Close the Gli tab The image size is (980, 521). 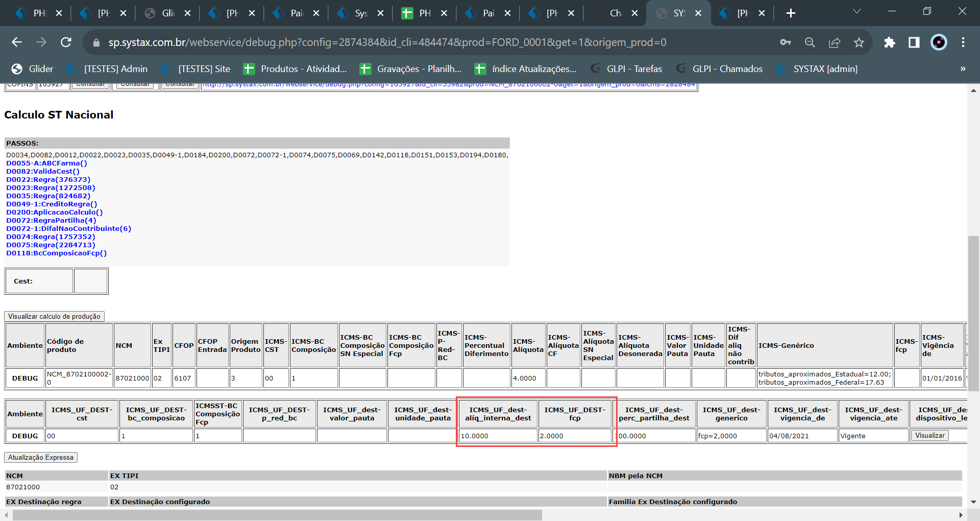(187, 13)
